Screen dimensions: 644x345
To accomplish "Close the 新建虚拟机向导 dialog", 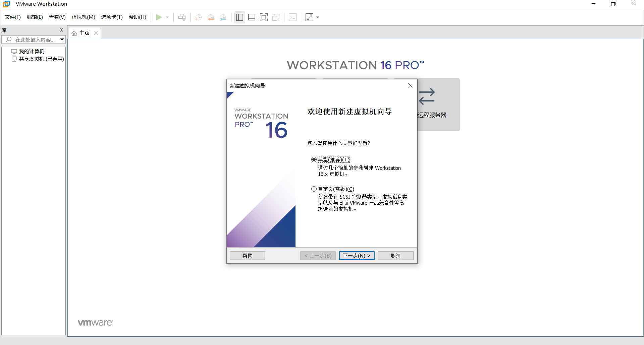I will [x=410, y=85].
